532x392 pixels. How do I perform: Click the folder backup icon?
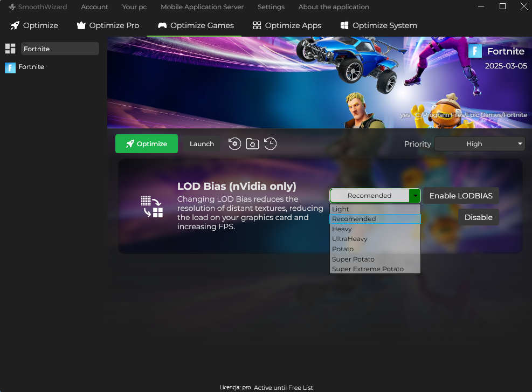click(252, 144)
